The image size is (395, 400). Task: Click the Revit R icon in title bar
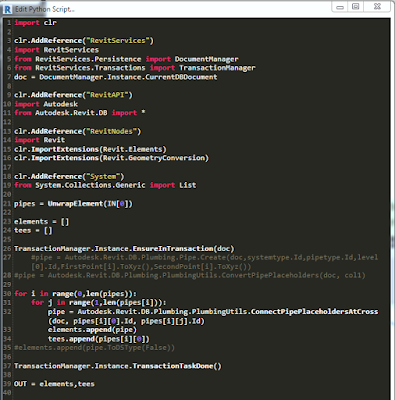[7, 9]
